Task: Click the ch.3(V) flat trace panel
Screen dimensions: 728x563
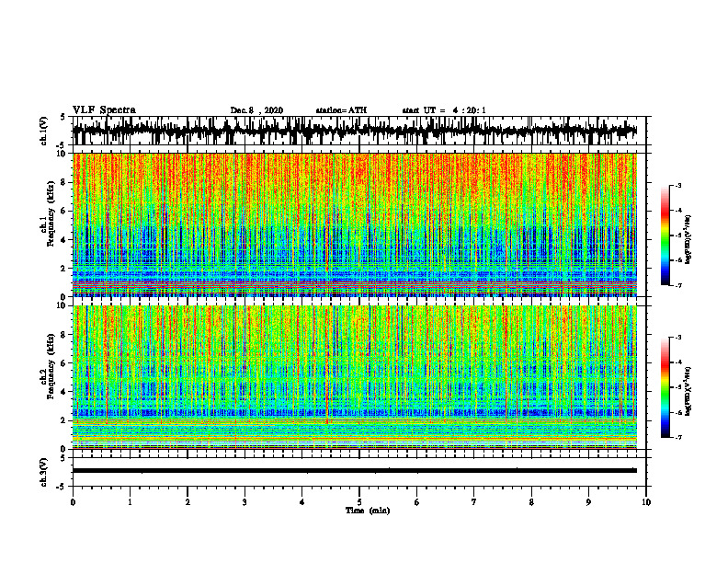Action: (x=359, y=472)
